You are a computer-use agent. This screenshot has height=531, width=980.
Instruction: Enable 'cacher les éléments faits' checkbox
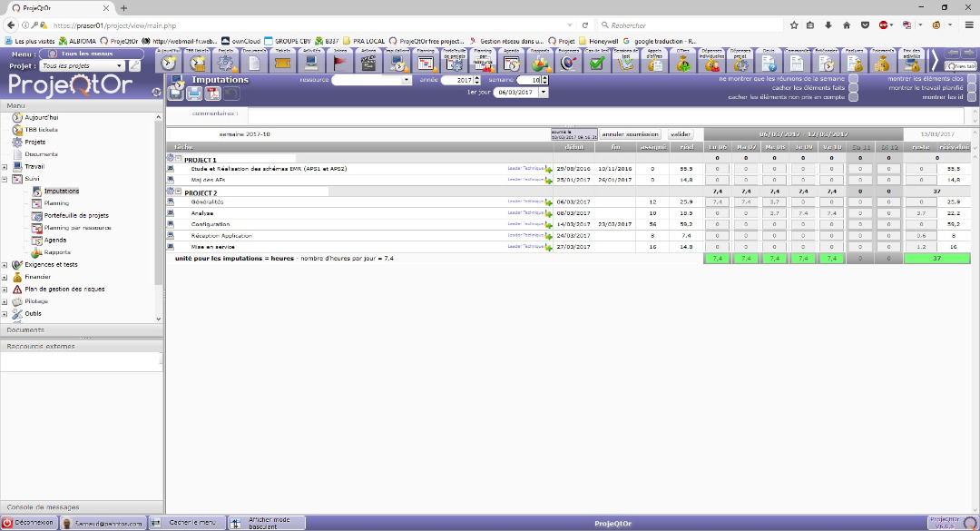pyautogui.click(x=851, y=88)
